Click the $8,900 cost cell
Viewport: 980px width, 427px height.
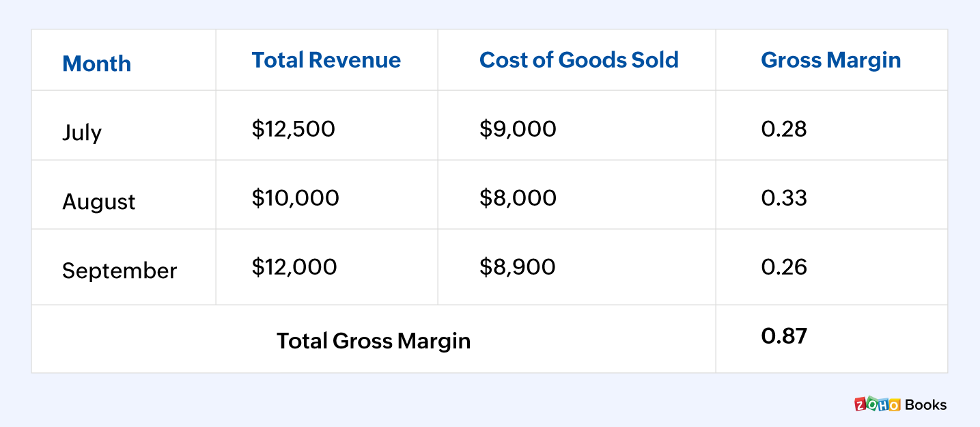517,267
